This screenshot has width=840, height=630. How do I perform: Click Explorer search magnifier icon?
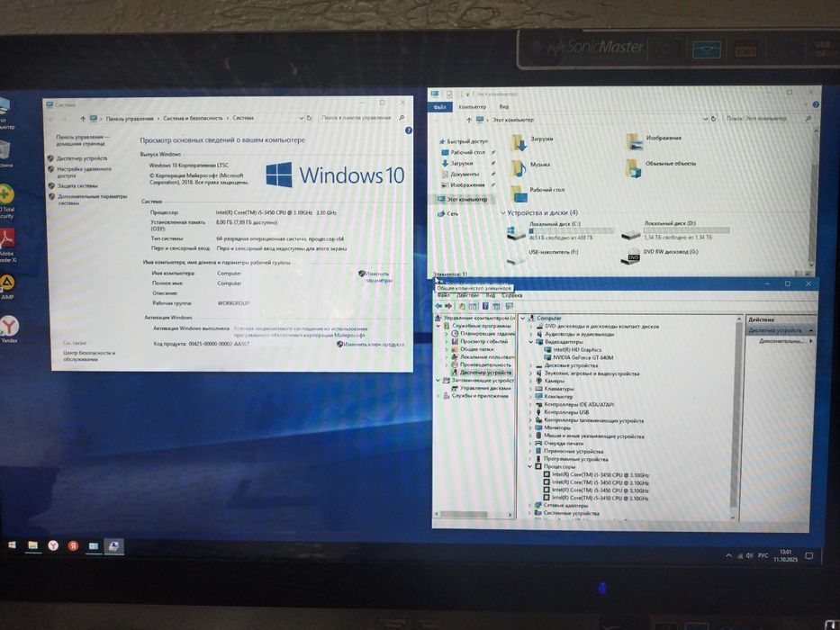coord(808,119)
